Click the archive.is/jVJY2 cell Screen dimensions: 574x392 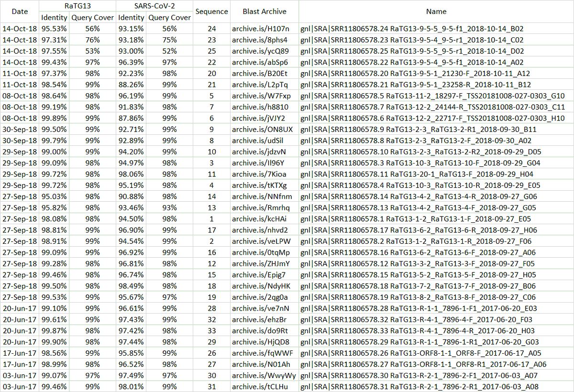pyautogui.click(x=265, y=118)
